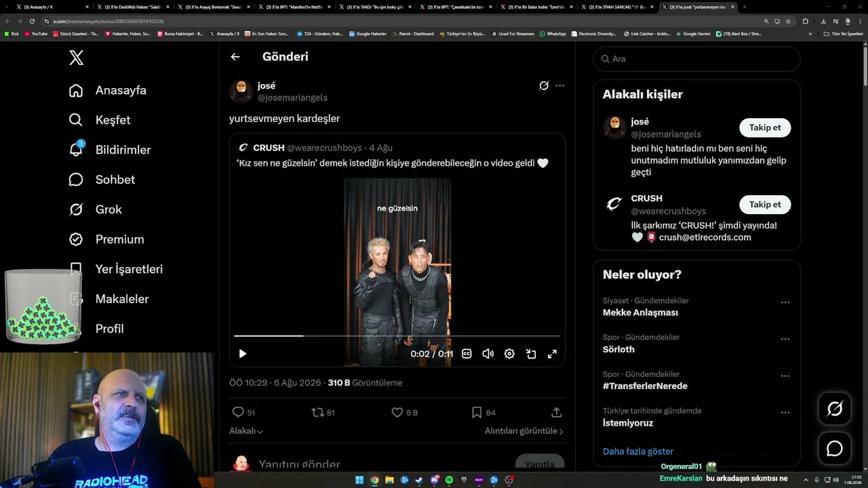This screenshot has width=868, height=488.
Task: Open more options for İstemiyoruz trend
Action: [785, 412]
